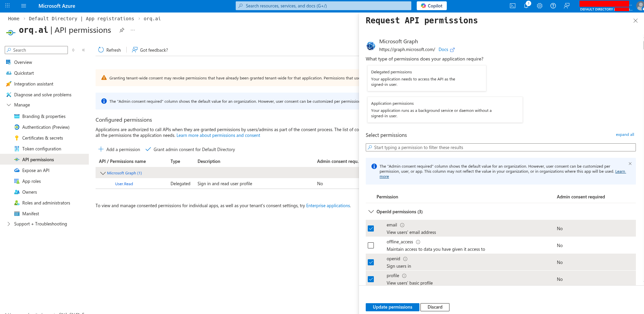
Task: Open the Copilot assistant
Action: point(431,6)
